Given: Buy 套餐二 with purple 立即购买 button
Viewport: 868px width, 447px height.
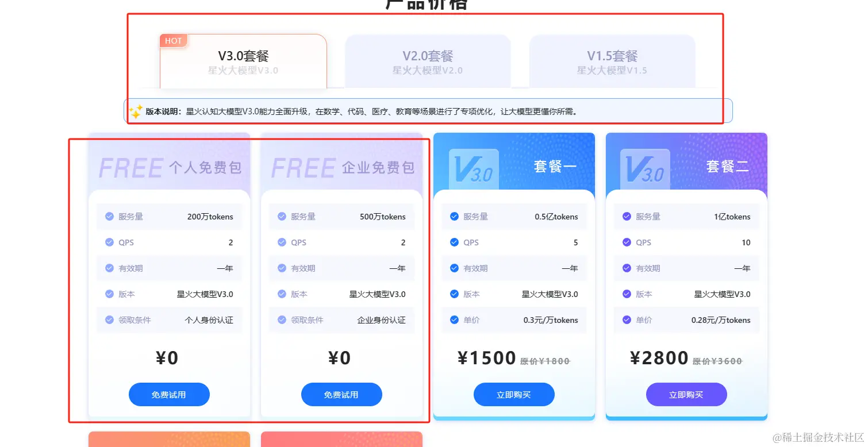Looking at the screenshot, I should point(686,395).
